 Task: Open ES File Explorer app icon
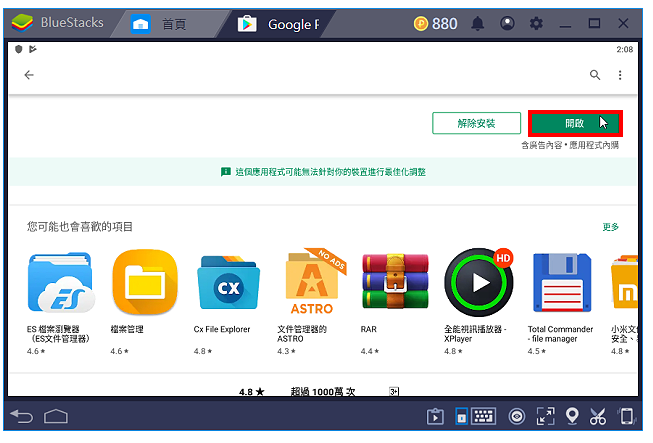pyautogui.click(x=61, y=282)
